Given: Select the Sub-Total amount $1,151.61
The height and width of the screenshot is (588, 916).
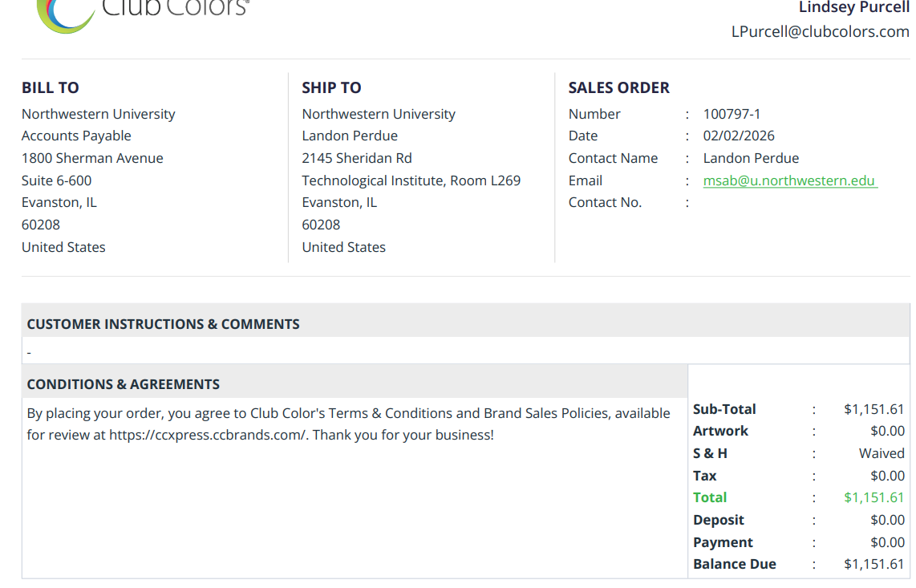Looking at the screenshot, I should (874, 409).
